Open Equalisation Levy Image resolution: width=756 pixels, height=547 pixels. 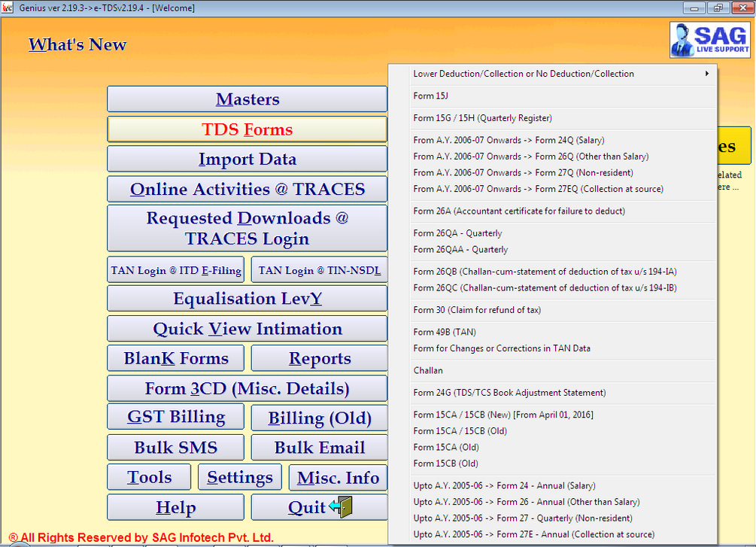pyautogui.click(x=247, y=298)
